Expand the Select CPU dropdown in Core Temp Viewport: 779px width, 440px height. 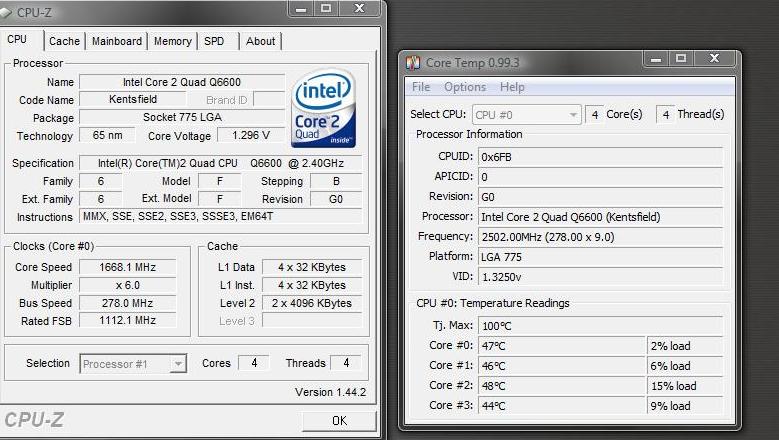573,115
